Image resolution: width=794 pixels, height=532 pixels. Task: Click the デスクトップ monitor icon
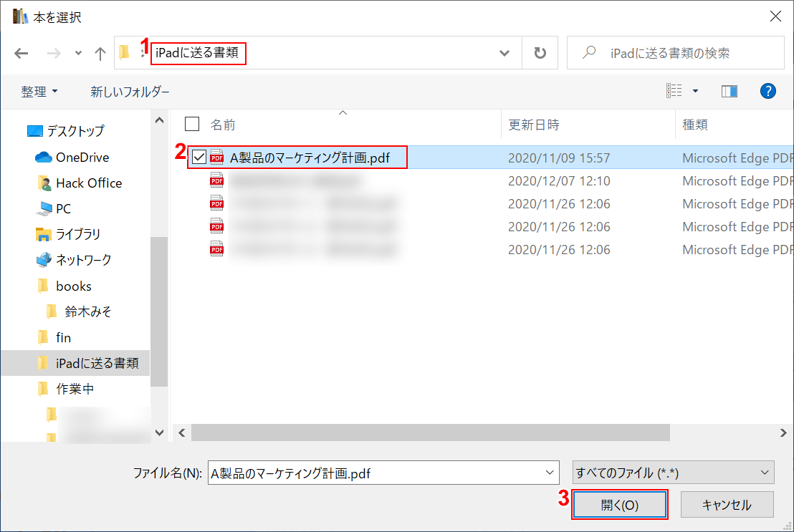pos(35,131)
